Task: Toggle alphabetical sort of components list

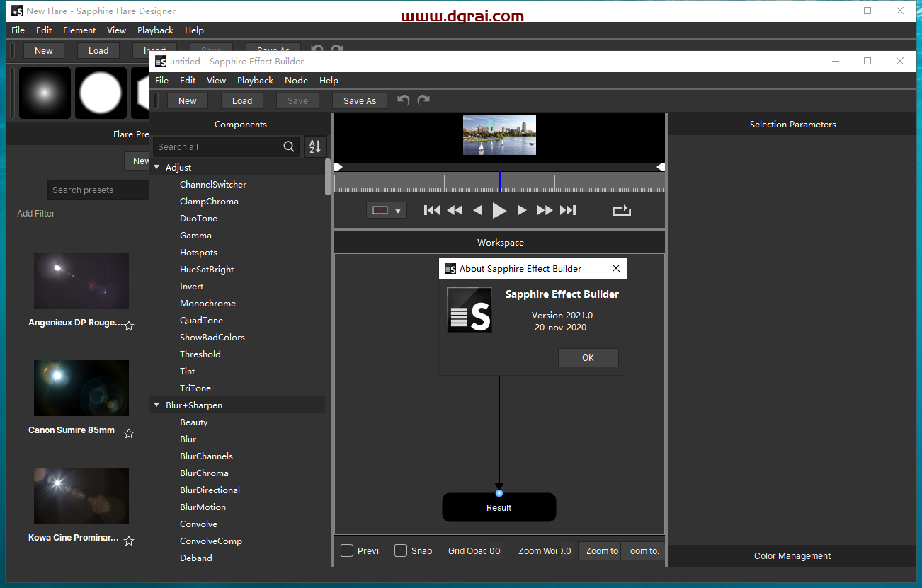Action: click(315, 146)
